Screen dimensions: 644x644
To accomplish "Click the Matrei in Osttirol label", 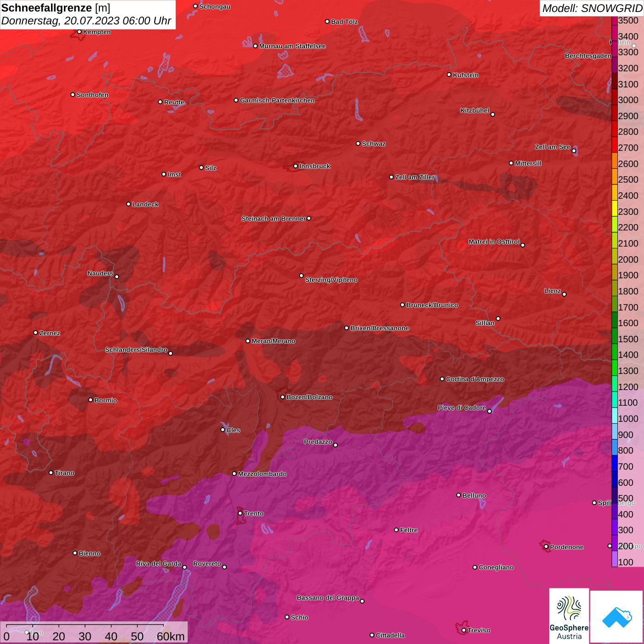I will (x=494, y=241).
